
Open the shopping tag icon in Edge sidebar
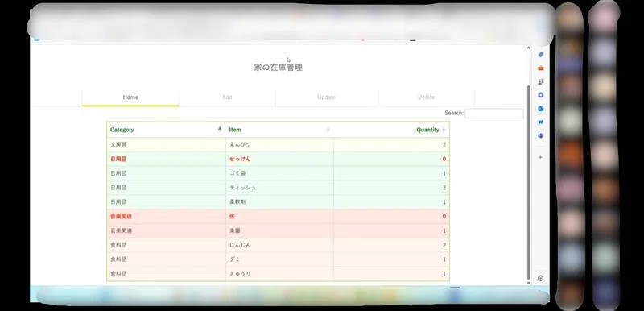[540, 55]
